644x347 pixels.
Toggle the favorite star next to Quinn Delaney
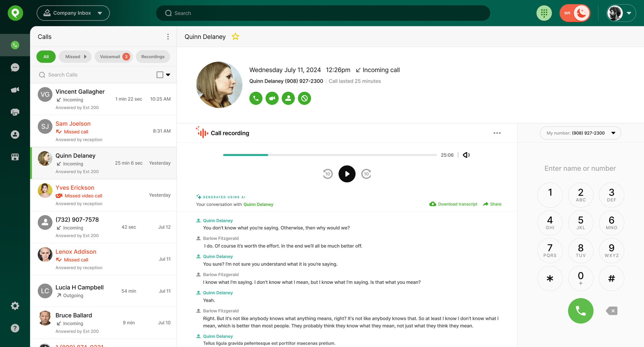click(x=235, y=36)
